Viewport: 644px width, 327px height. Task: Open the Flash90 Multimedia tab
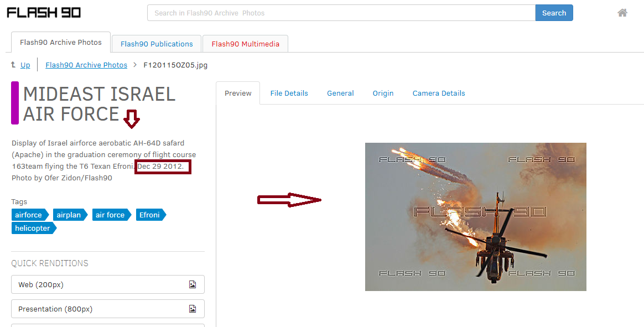click(x=245, y=44)
